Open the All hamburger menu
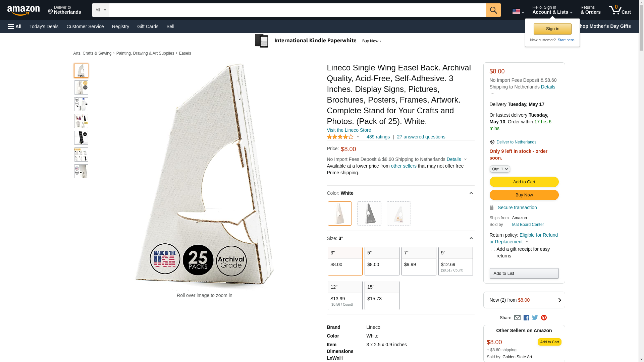Image resolution: width=644 pixels, height=362 pixels. tap(15, 26)
